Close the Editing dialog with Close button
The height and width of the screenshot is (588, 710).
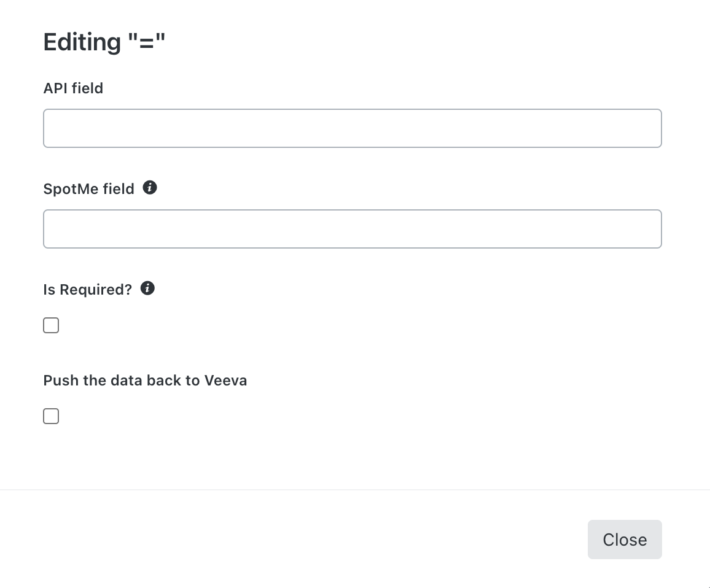[x=625, y=539]
